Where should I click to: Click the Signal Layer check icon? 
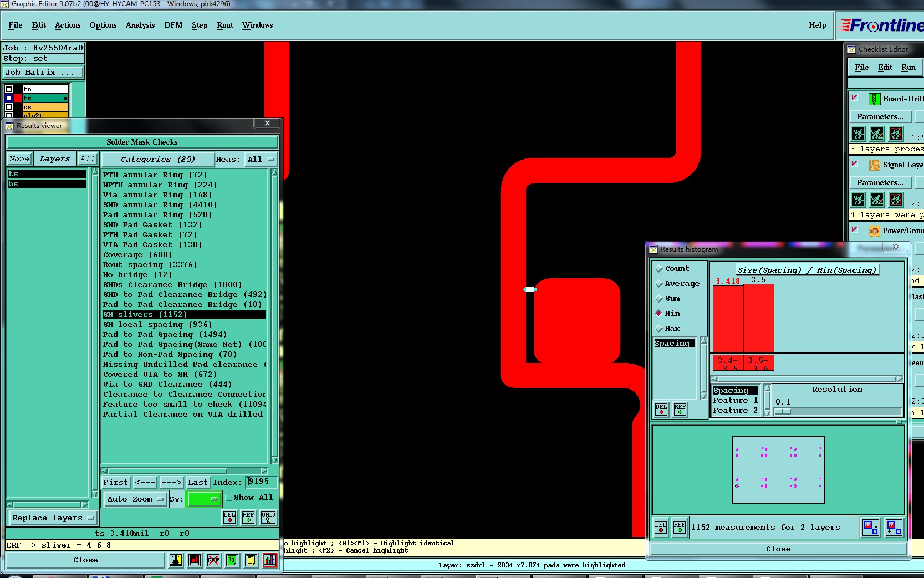click(x=874, y=165)
